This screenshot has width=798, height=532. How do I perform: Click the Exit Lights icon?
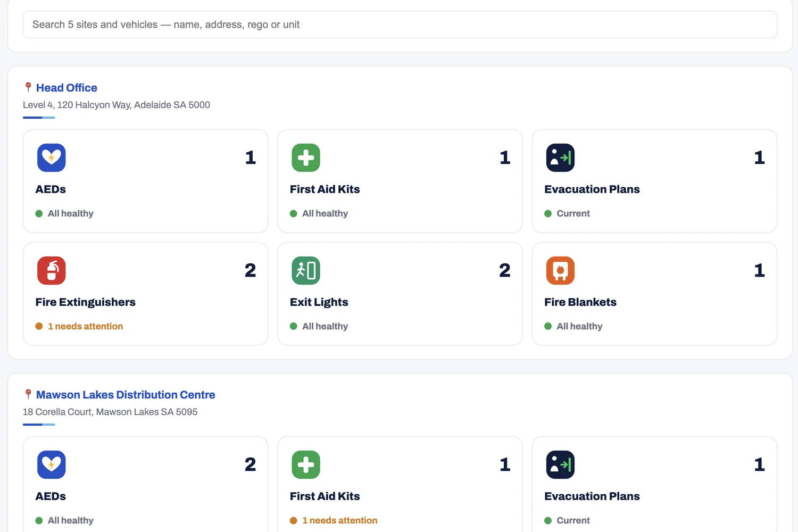point(306,270)
